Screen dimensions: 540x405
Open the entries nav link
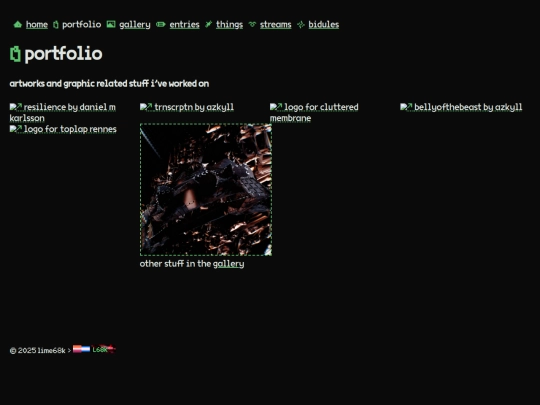(184, 24)
